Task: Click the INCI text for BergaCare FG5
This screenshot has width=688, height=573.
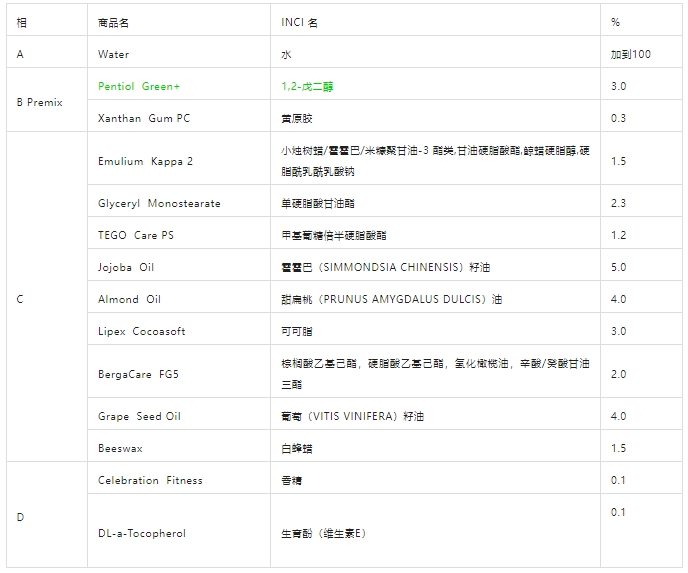Action: pyautogui.click(x=435, y=374)
